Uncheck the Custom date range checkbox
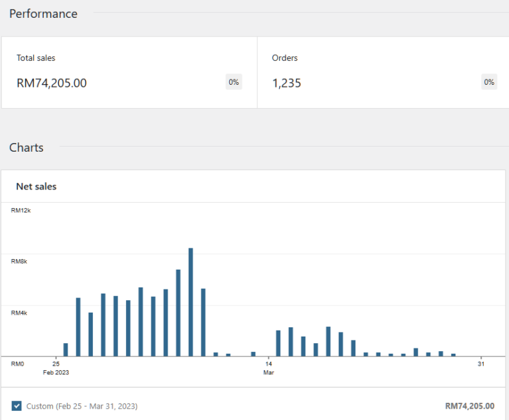Screen dimensions: 509x420 click(17, 405)
